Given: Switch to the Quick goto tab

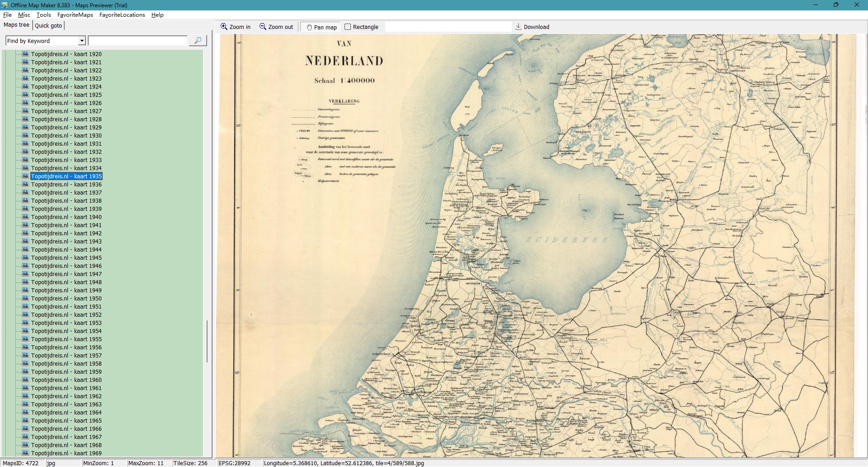Looking at the screenshot, I should coord(48,25).
